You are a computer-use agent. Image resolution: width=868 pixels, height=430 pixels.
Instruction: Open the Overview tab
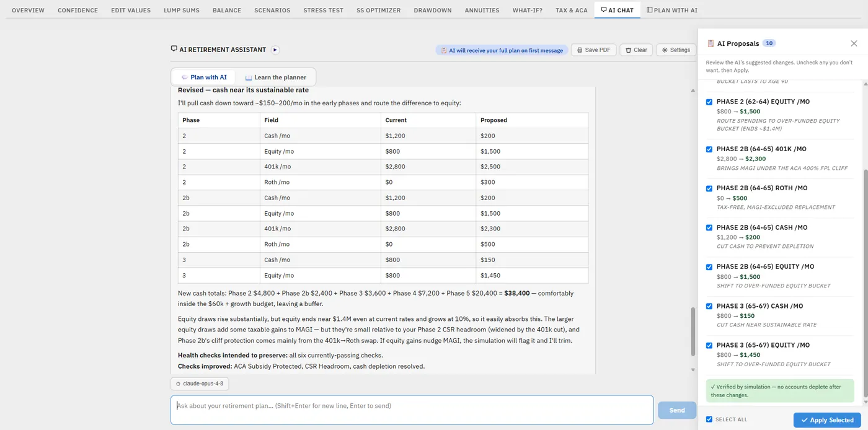click(28, 10)
